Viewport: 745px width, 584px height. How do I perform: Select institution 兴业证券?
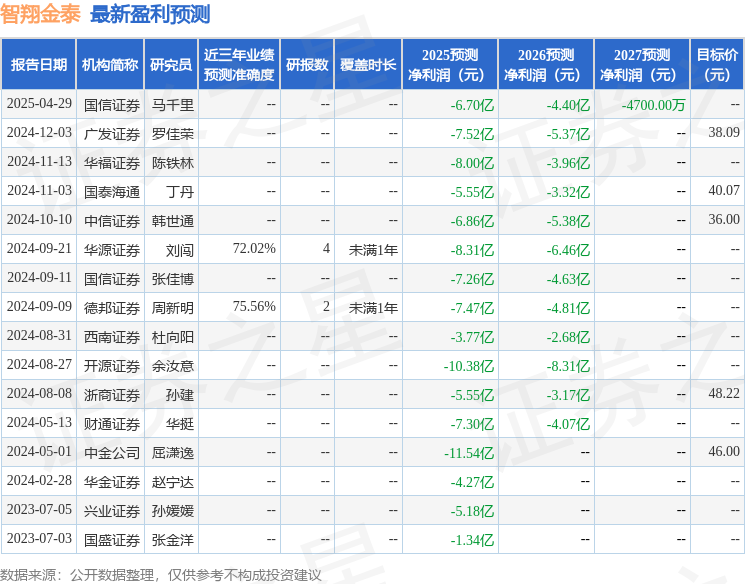[112, 510]
